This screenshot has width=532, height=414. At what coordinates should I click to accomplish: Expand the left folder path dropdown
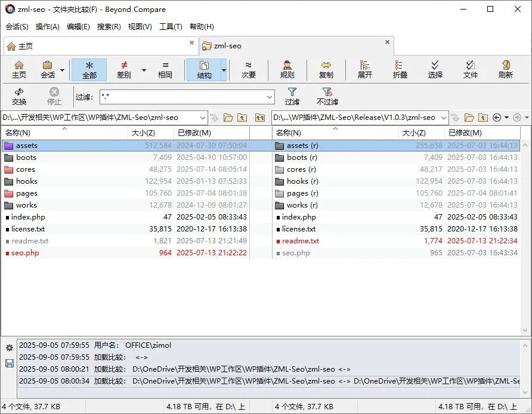click(203, 118)
